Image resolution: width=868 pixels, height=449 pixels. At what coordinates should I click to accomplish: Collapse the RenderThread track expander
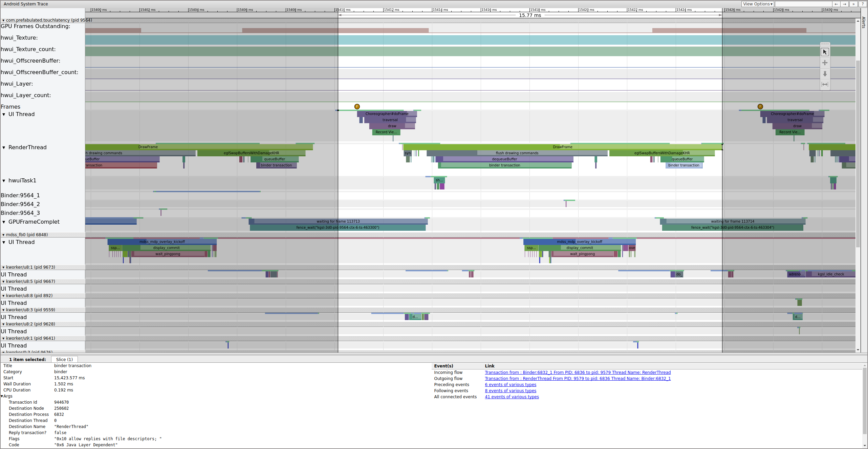pos(4,147)
